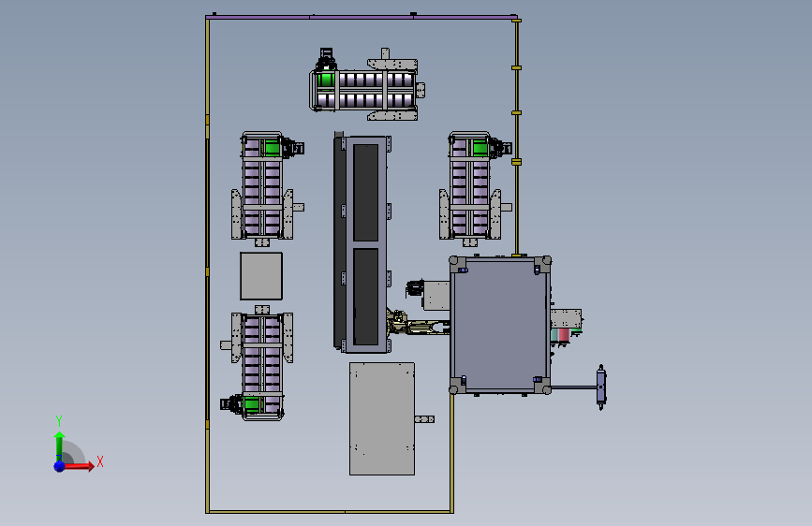Viewport: 812px width, 526px height.
Task: Pick the green block on the upper-right conveyor
Action: 480,149
